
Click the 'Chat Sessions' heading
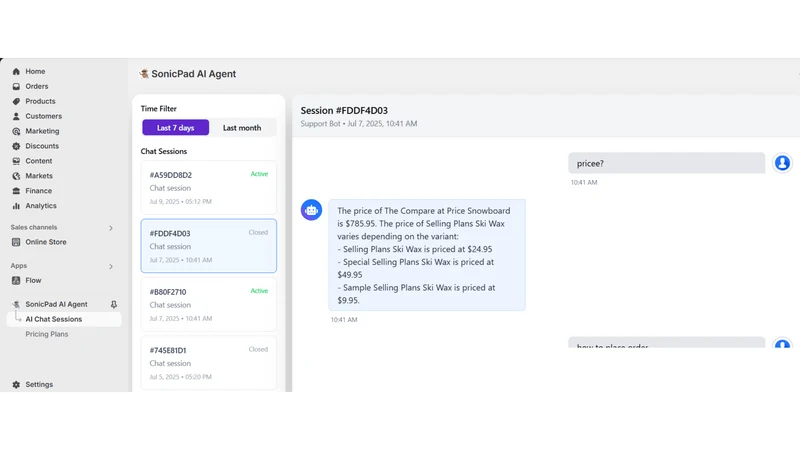point(164,152)
